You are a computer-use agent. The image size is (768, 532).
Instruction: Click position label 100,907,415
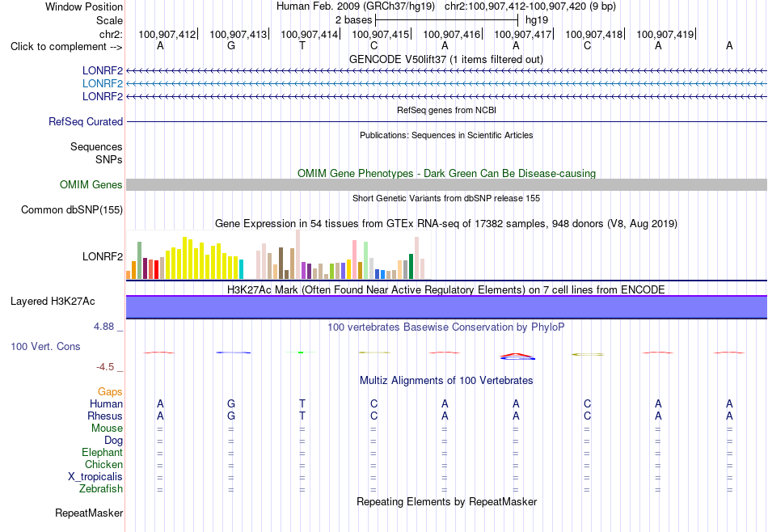[380, 34]
